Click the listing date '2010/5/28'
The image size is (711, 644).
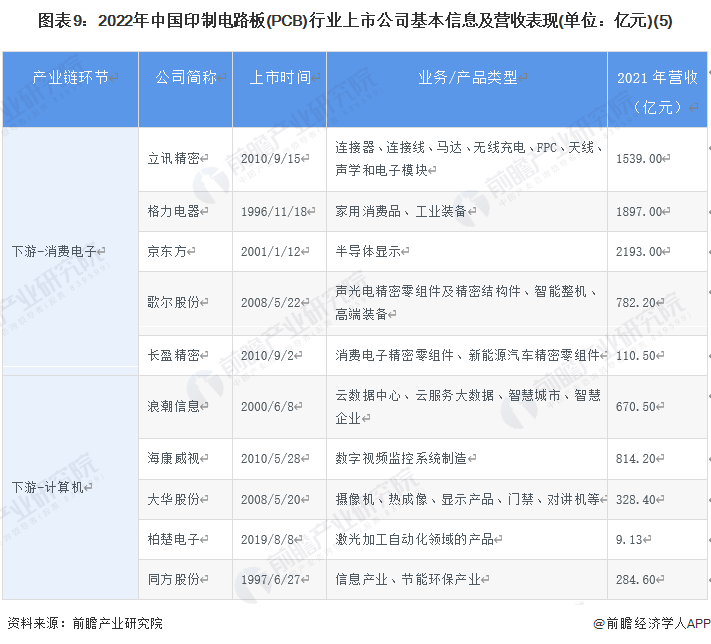[271, 459]
